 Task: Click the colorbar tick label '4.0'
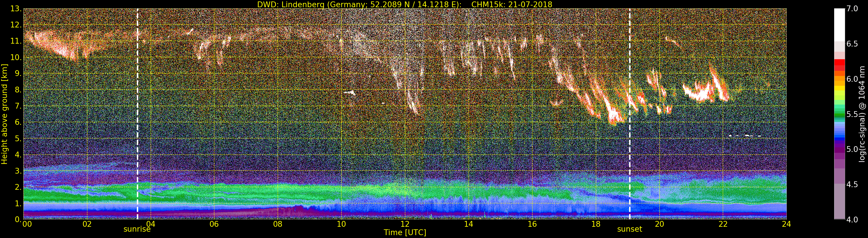852,220
